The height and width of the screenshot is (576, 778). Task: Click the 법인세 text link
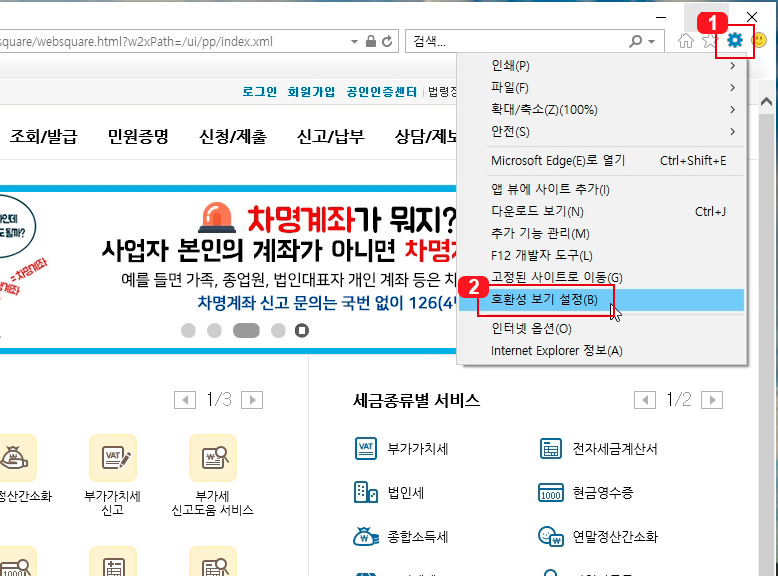(406, 493)
